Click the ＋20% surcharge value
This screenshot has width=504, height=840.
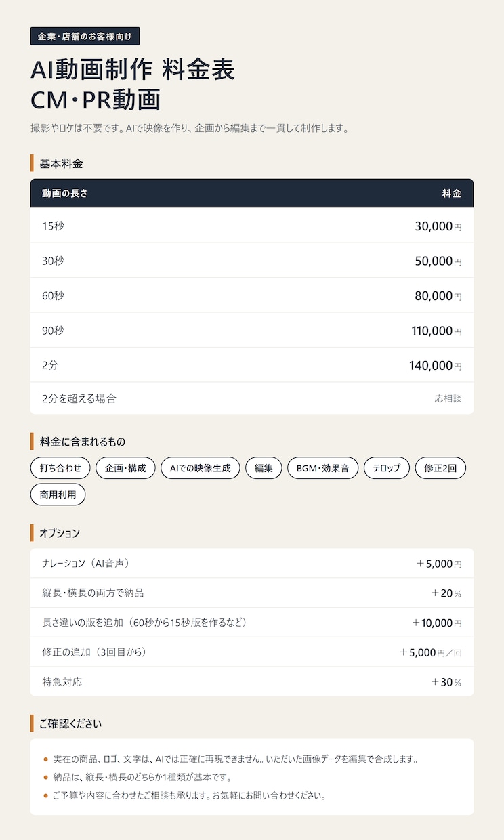[446, 593]
